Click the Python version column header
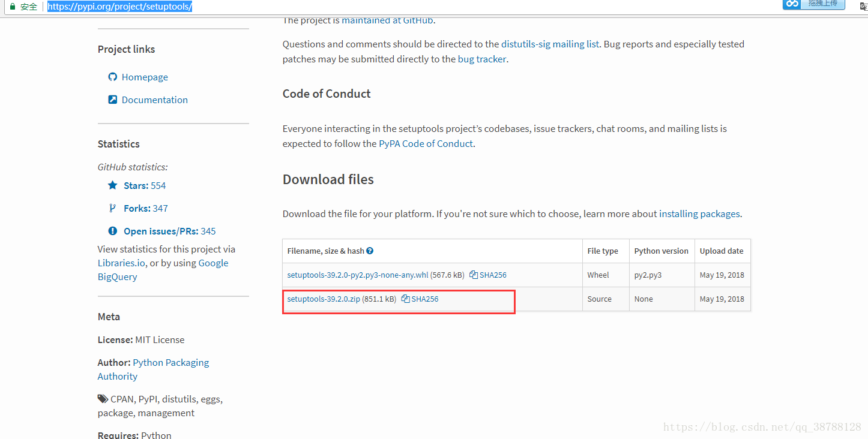The height and width of the screenshot is (439, 868). tap(662, 251)
